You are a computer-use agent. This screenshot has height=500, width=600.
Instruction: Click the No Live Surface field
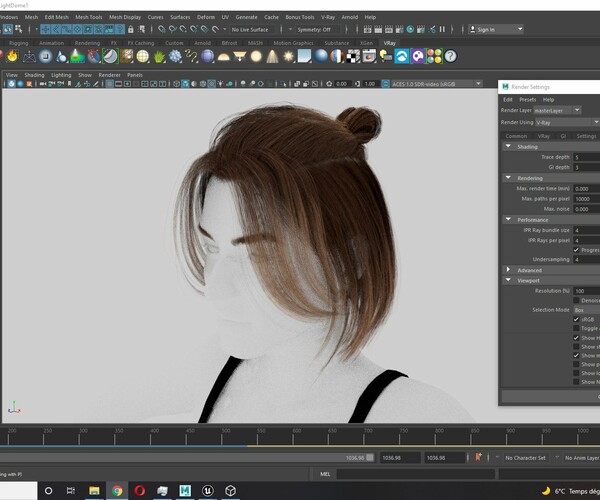[250, 29]
